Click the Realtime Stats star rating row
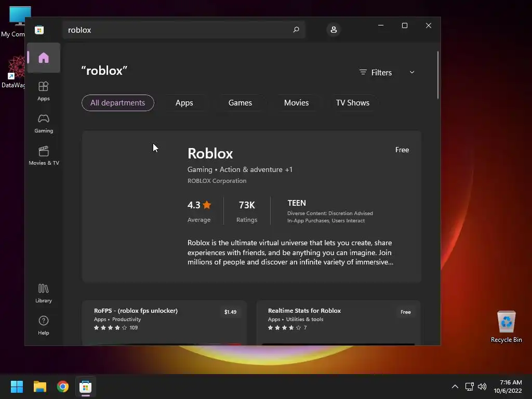Screen dimensions: 532x399 point(287,328)
